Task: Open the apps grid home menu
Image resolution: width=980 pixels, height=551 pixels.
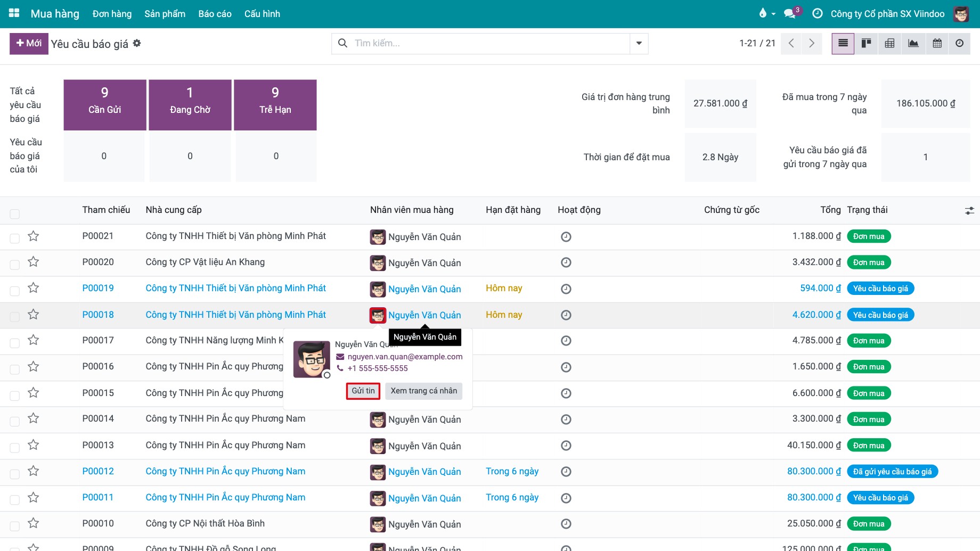Action: [x=14, y=13]
